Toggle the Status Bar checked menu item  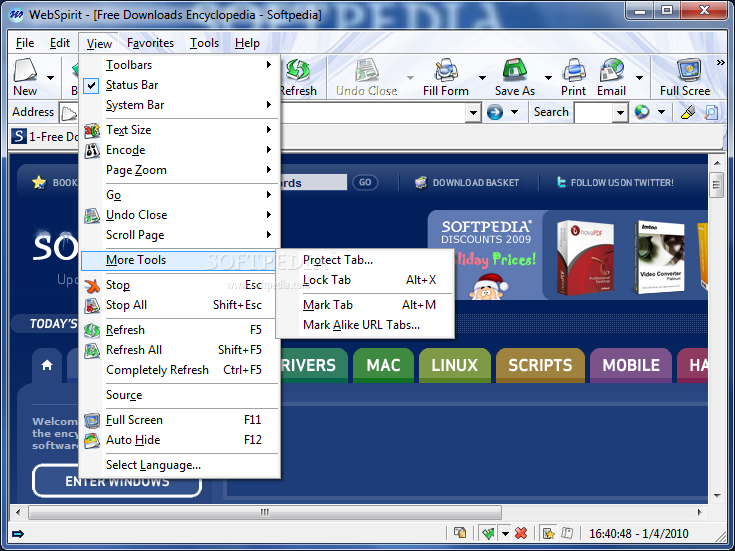(180, 85)
